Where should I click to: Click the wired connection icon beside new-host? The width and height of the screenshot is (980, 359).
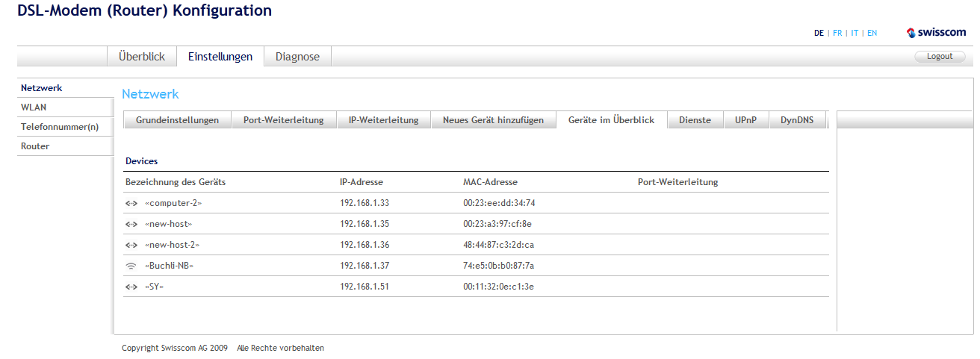point(131,224)
